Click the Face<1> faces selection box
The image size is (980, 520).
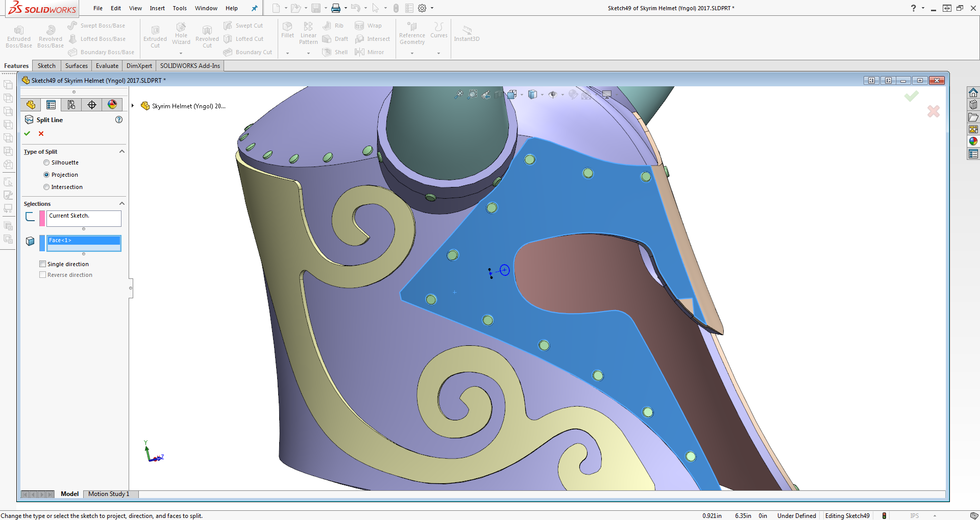click(x=84, y=243)
